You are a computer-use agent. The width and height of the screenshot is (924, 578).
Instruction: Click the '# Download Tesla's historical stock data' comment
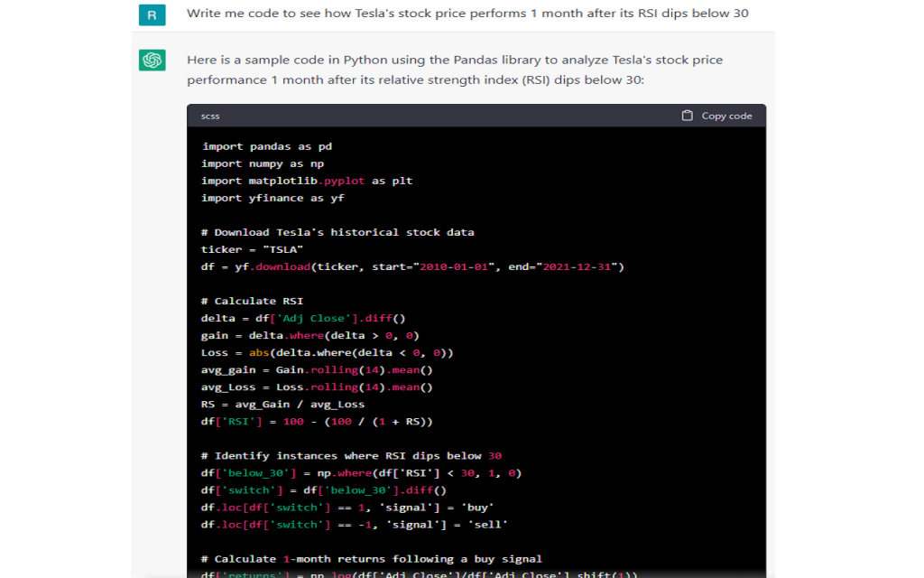[x=337, y=232]
